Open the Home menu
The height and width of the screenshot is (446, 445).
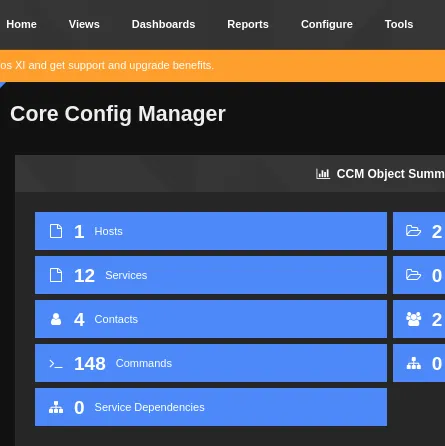point(21,24)
